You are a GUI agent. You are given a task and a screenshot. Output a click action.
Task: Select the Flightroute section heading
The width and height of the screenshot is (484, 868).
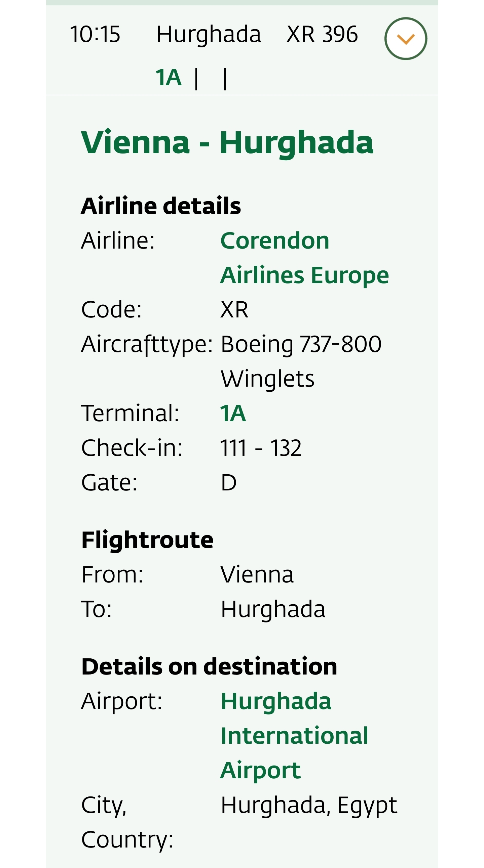pyautogui.click(x=147, y=539)
